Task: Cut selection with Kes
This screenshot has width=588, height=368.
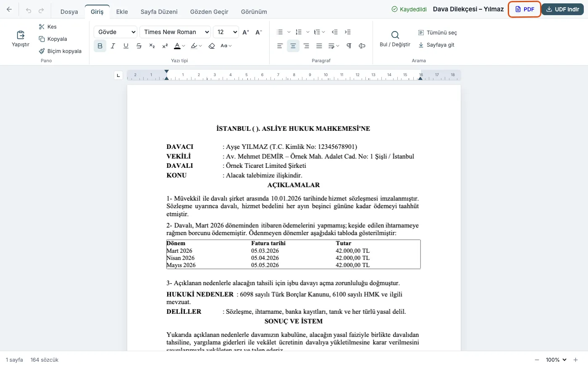Action: (x=47, y=26)
